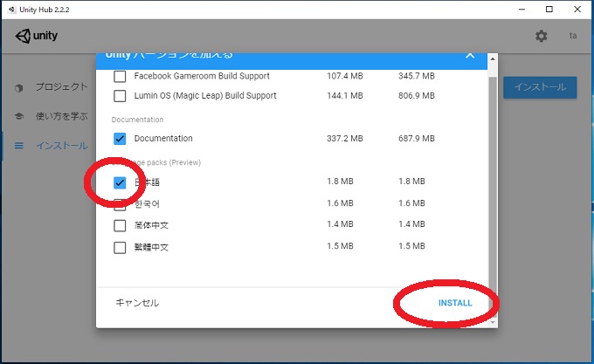Click the dialog scrollbar up arrow
The image size is (594, 364).
(x=493, y=58)
